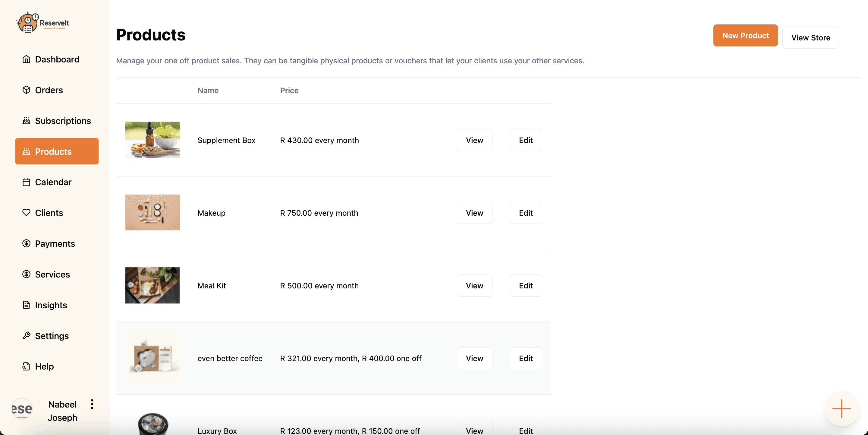View the Meal Kit product
Screen dimensions: 868x435
(x=474, y=286)
